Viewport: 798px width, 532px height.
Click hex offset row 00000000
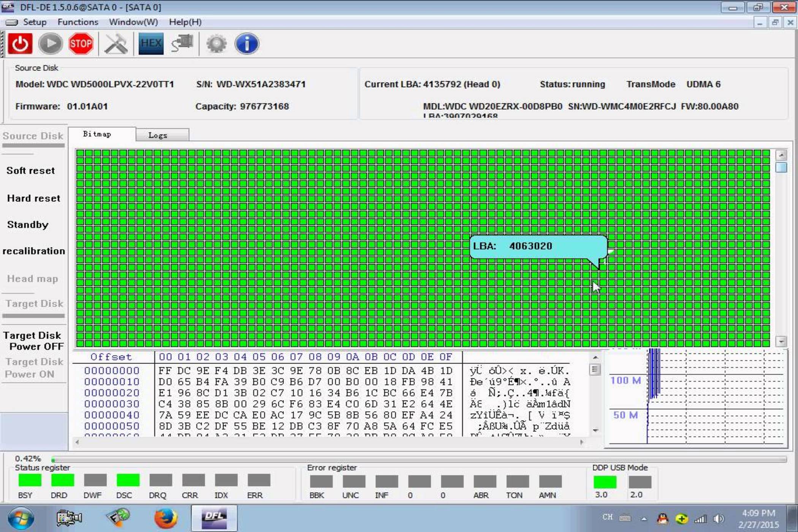112,370
